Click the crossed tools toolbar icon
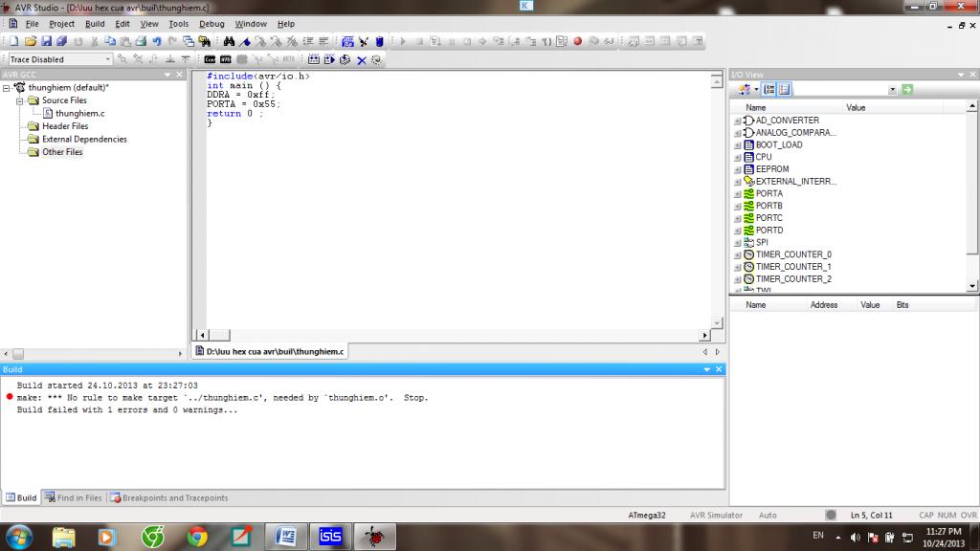This screenshot has width=980, height=551. (364, 41)
